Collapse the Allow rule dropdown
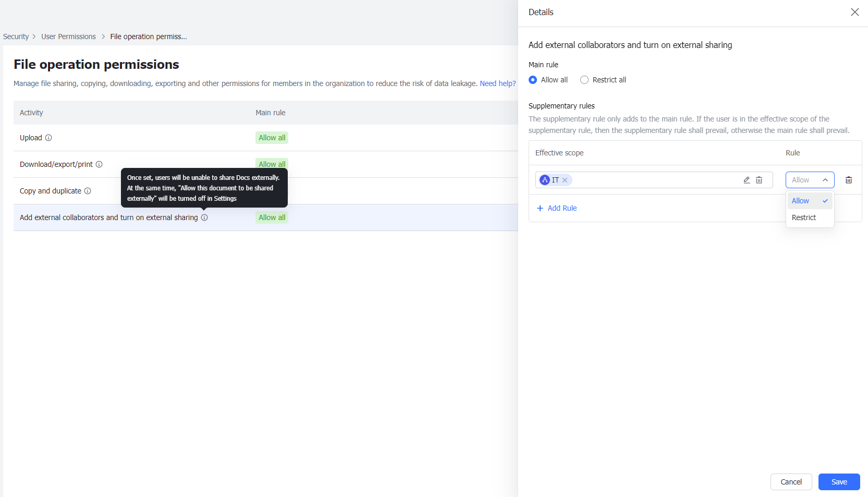This screenshot has width=868, height=497. coord(825,180)
